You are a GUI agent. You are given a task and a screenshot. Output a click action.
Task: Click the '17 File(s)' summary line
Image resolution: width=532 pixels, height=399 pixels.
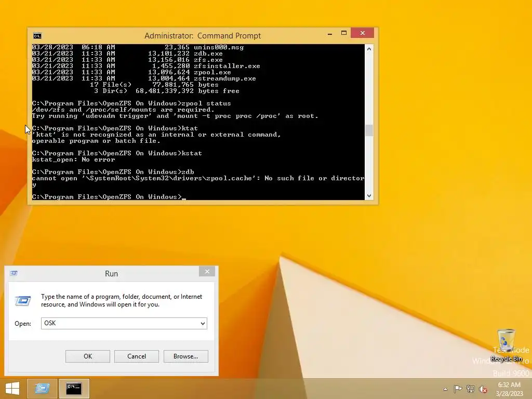(x=154, y=85)
